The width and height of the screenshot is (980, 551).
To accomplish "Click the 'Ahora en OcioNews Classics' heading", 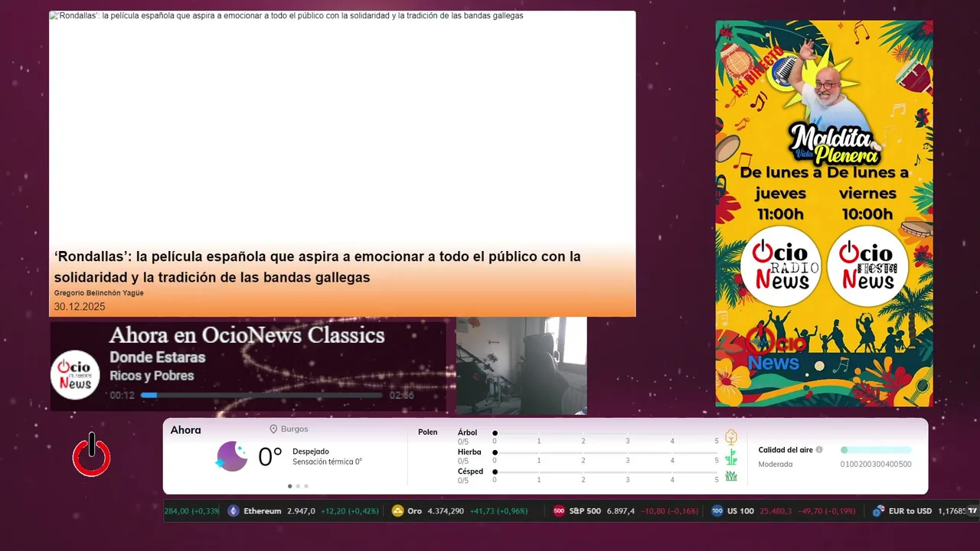I will click(x=247, y=335).
